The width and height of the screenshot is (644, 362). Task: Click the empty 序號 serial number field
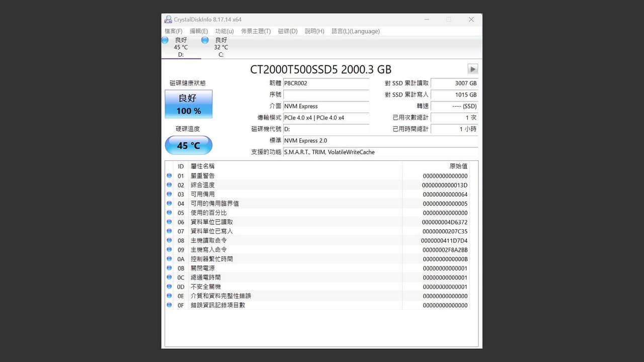[x=326, y=95]
